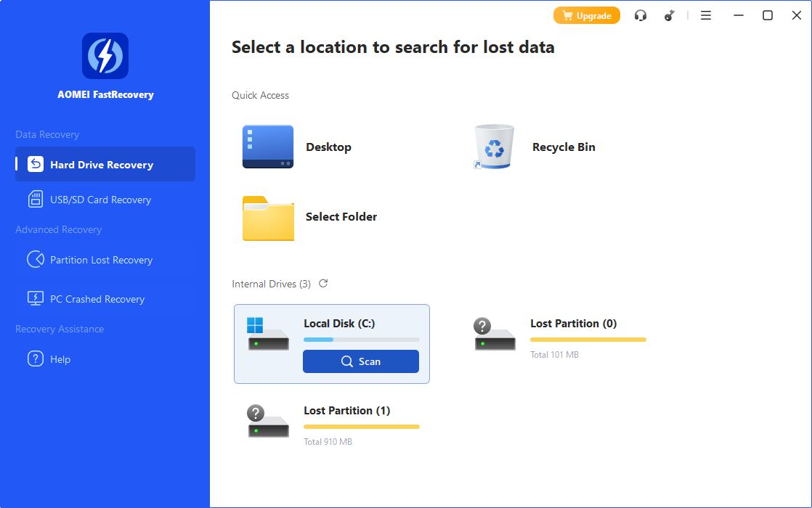Screen dimensions: 812x508
Task: Click the headset support icon
Action: tap(641, 15)
